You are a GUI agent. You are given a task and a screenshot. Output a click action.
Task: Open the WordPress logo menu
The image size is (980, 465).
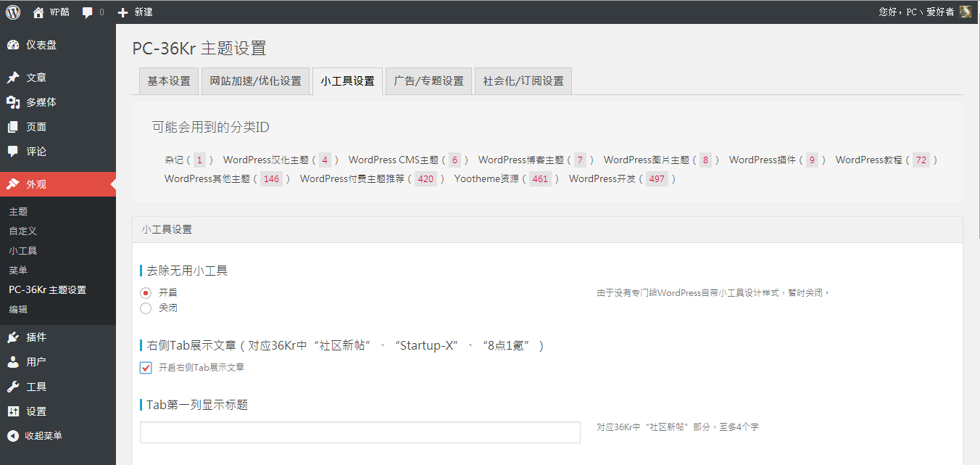(x=13, y=12)
